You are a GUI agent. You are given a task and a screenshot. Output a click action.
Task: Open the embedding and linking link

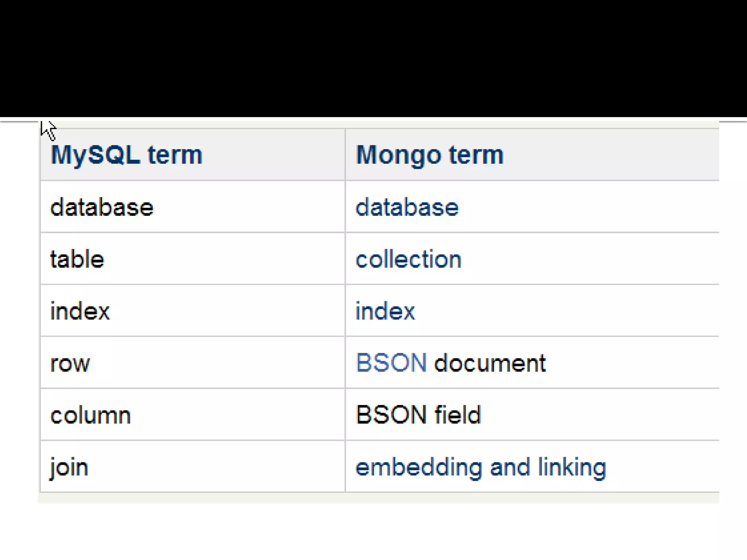[480, 467]
